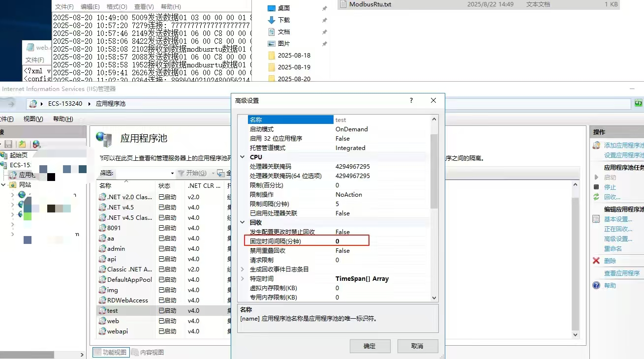Switch to the 内容视图 tab

coord(147,352)
